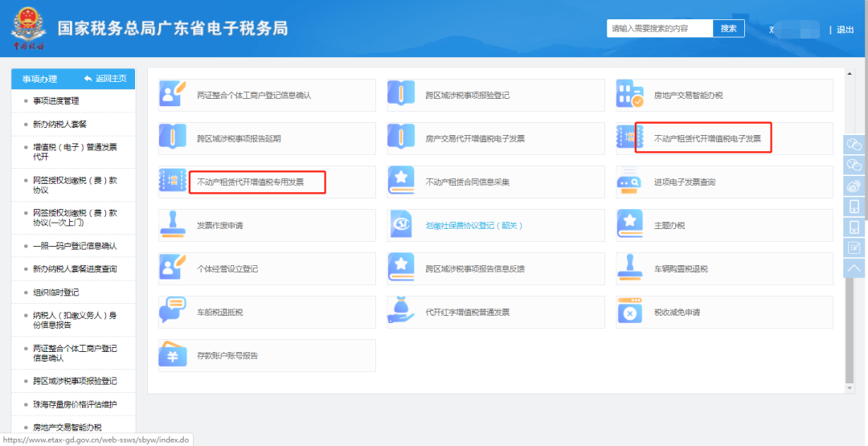Click the 存款账户账号报告 yen wallet icon
The height and width of the screenshot is (446, 868).
pos(173,354)
